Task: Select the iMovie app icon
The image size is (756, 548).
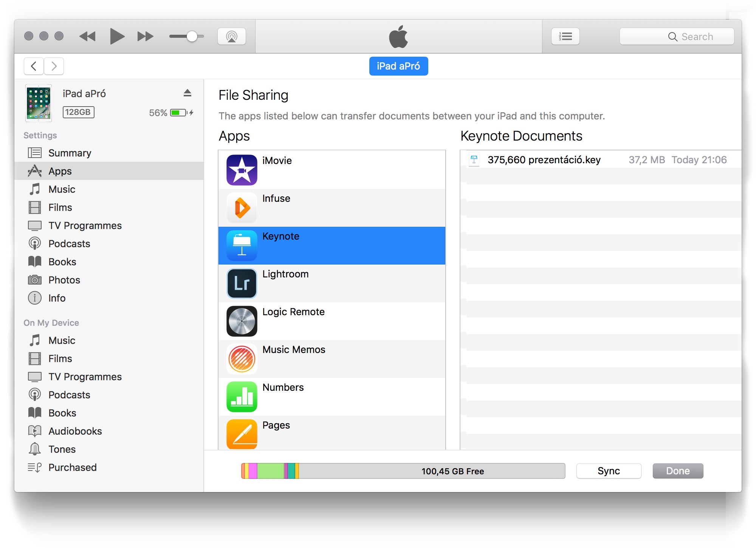Action: click(x=242, y=170)
